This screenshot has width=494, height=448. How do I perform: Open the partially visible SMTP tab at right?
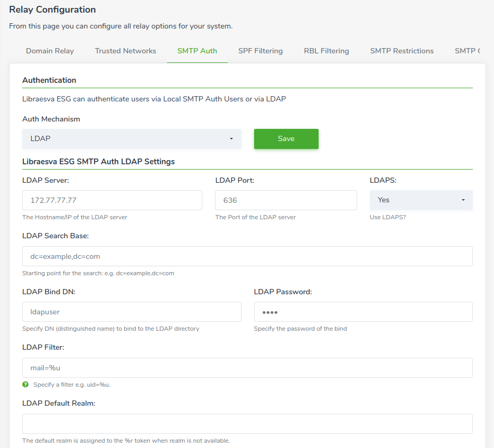467,51
